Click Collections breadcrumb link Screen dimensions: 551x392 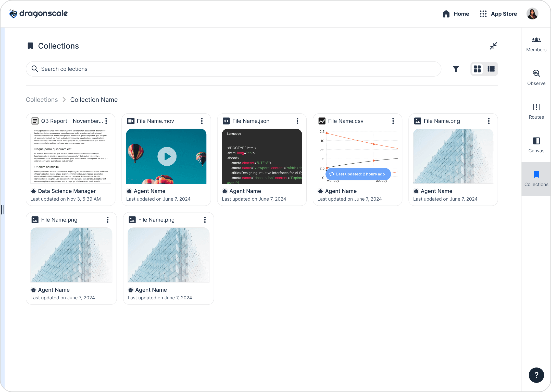(42, 100)
